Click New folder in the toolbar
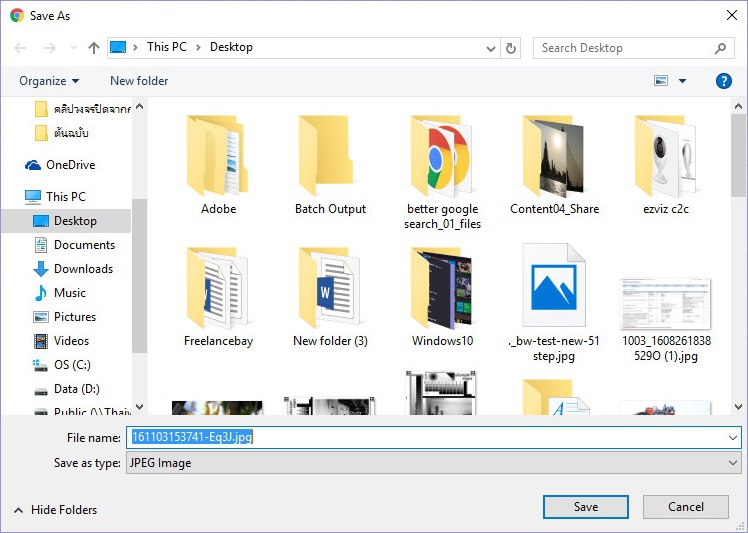 [139, 81]
